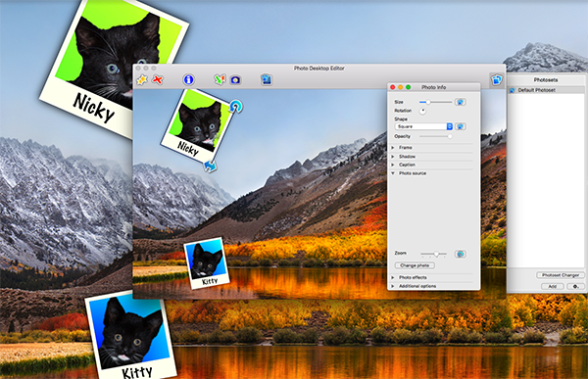
Task: Select the Default Photoset text in the list
Action: (537, 90)
